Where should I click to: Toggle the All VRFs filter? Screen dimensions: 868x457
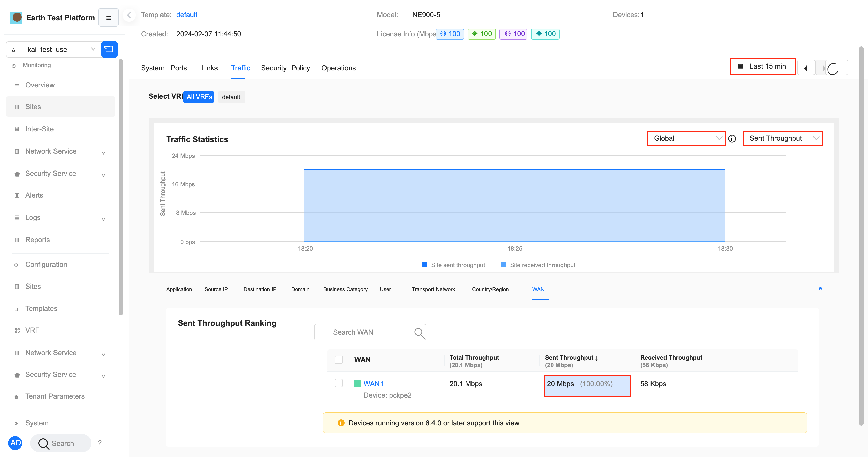[x=199, y=97]
